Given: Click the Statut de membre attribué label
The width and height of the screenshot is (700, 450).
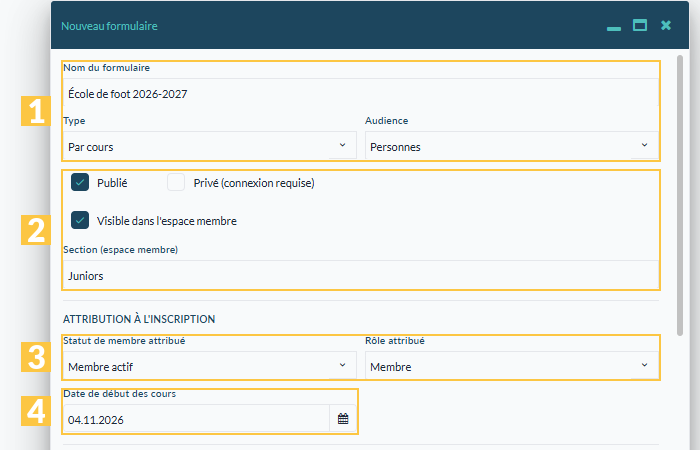Looking at the screenshot, I should [x=124, y=341].
